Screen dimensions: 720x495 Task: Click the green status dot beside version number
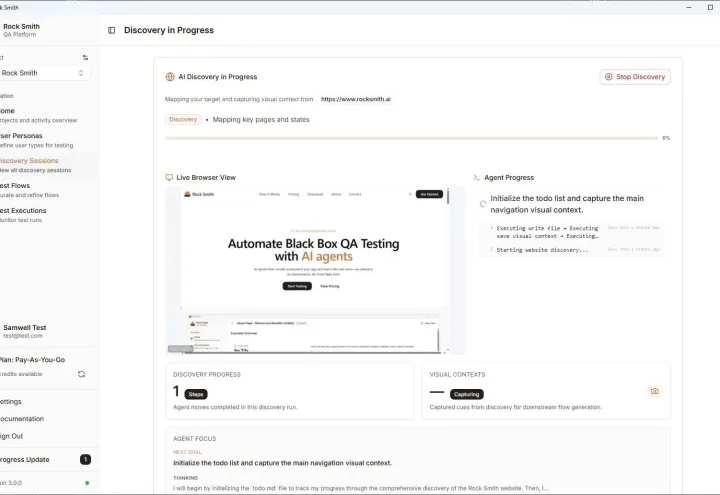tap(87, 483)
